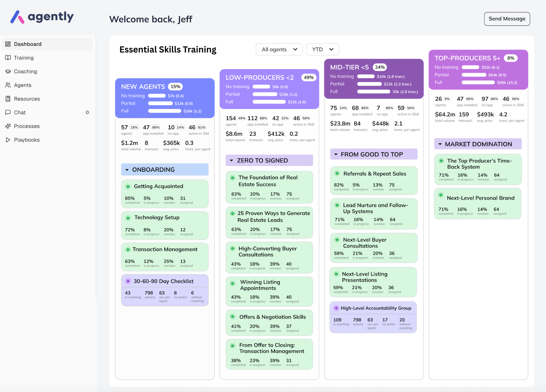546x392 pixels.
Task: Collapse the ZERO TO SIGNED section
Action: click(x=231, y=160)
